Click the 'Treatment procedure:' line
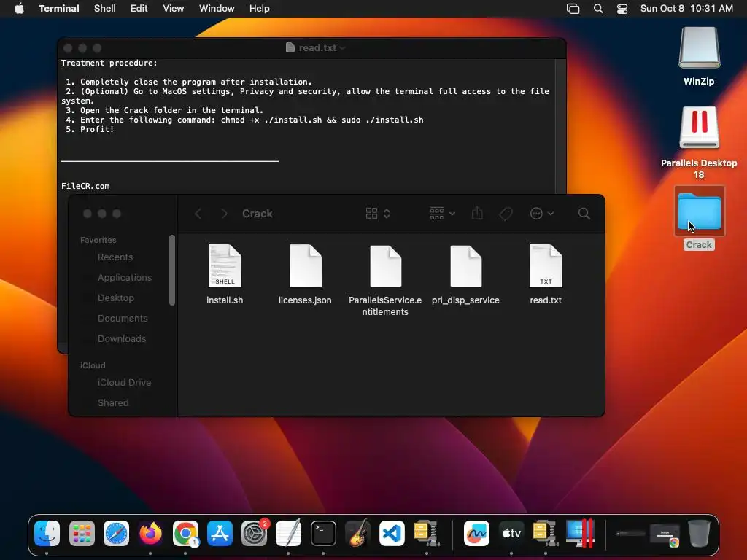The image size is (747, 560). coord(109,63)
